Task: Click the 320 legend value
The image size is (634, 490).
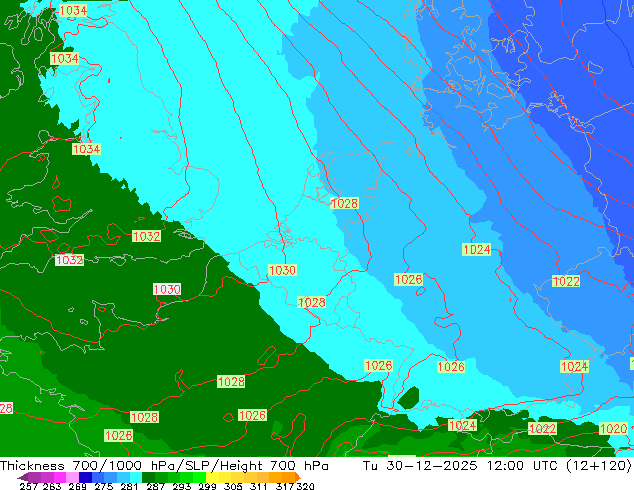Action: coord(305,486)
